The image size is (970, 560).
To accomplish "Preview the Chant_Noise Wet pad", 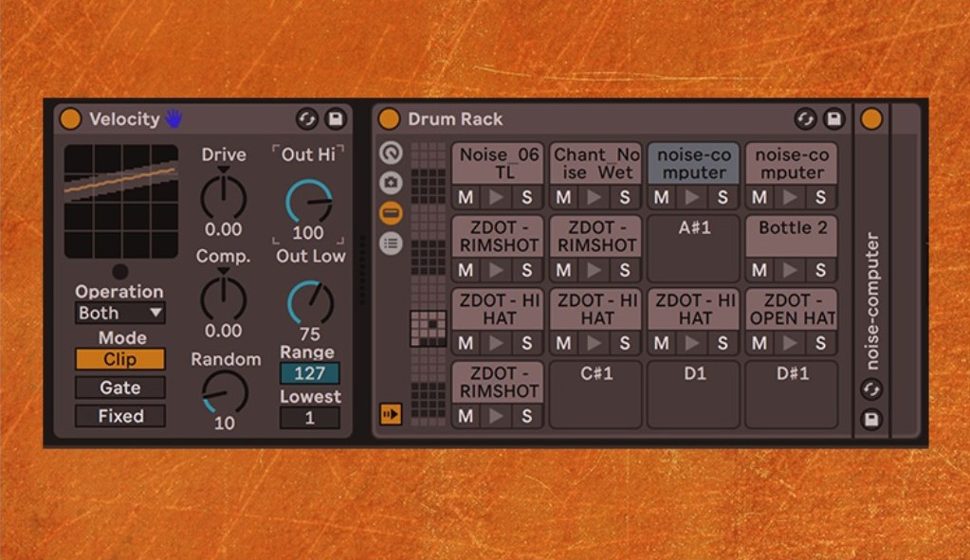I will coord(595,198).
